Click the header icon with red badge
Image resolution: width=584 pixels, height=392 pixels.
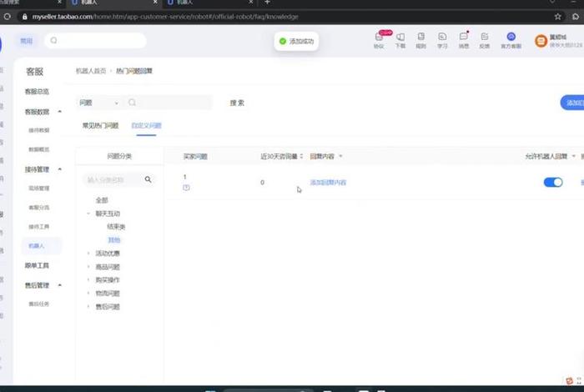(379, 39)
